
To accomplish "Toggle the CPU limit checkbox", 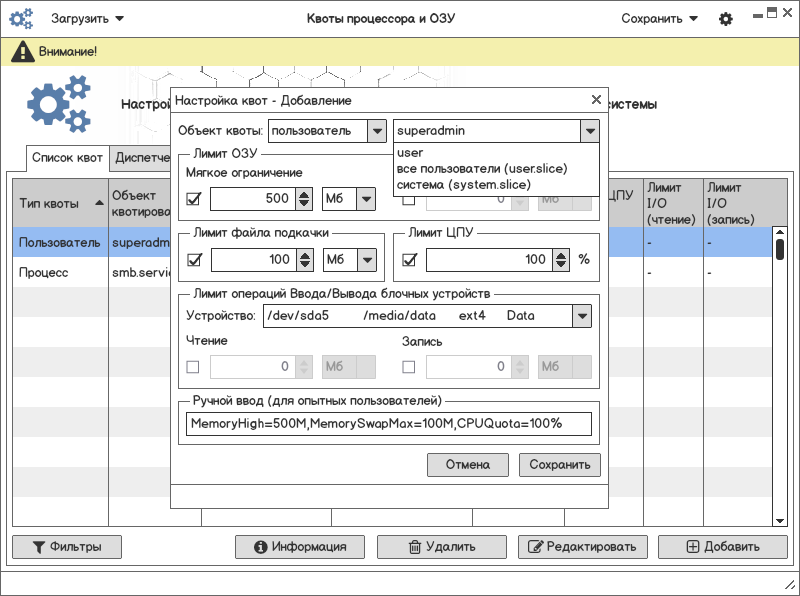I will (409, 260).
